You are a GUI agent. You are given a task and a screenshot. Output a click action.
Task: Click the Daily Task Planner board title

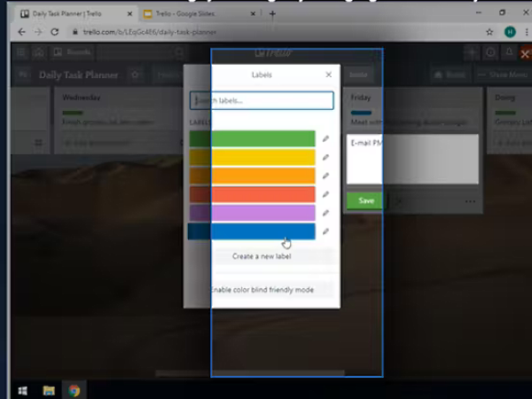point(78,75)
